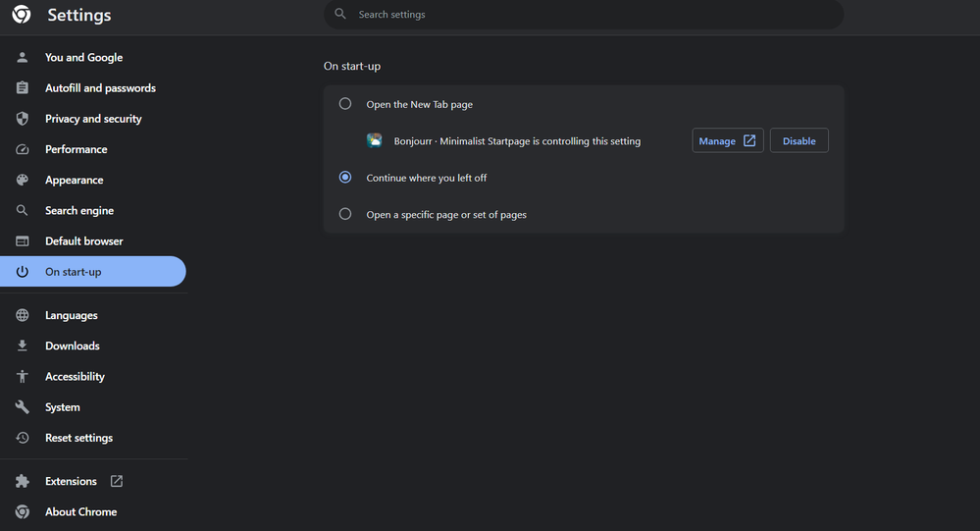Click the Appearance palette icon
Viewport: 980px width, 531px height.
[x=23, y=181]
